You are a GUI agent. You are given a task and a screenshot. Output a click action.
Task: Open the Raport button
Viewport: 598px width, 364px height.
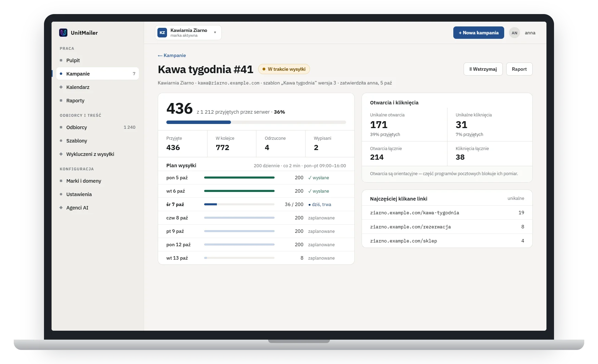point(519,69)
